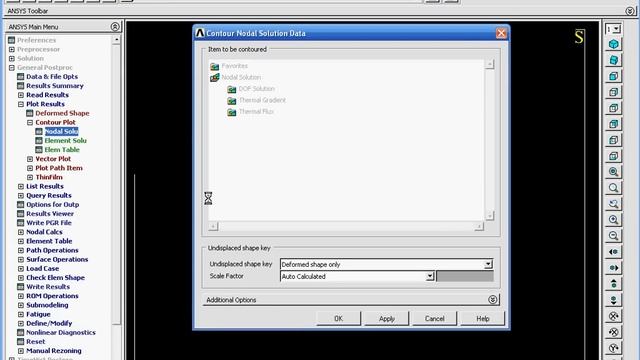Click the grayed Scale Factor value field
The width and height of the screenshot is (640, 360).
click(465, 277)
